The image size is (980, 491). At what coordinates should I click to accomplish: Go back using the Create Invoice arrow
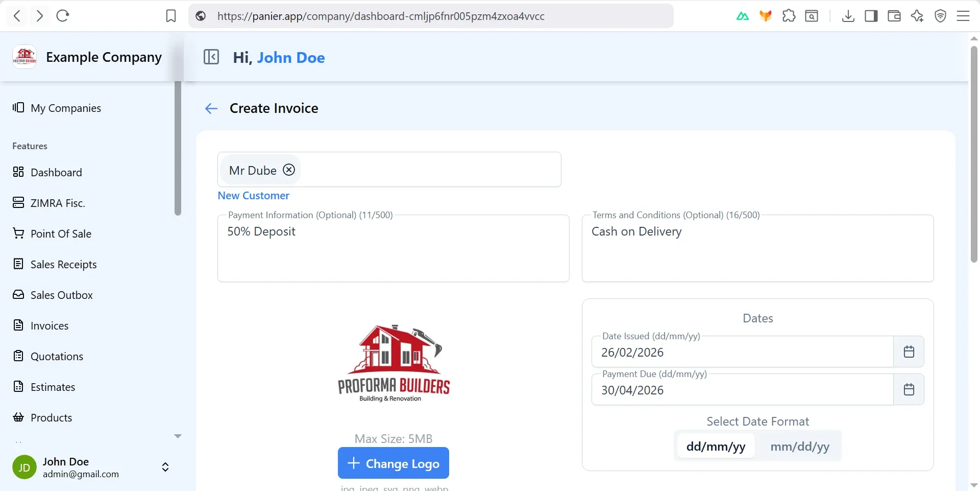(211, 108)
